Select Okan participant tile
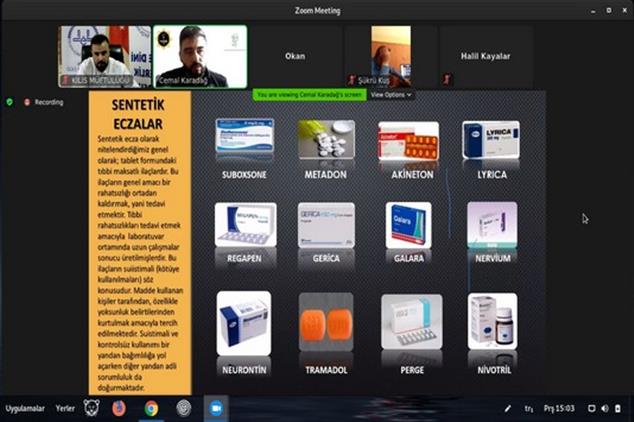 (295, 56)
